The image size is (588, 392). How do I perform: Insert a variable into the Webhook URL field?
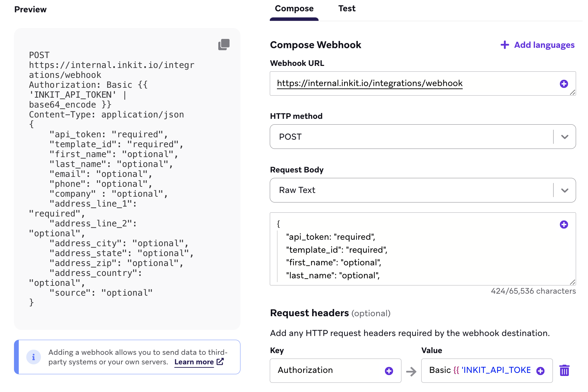tap(564, 84)
